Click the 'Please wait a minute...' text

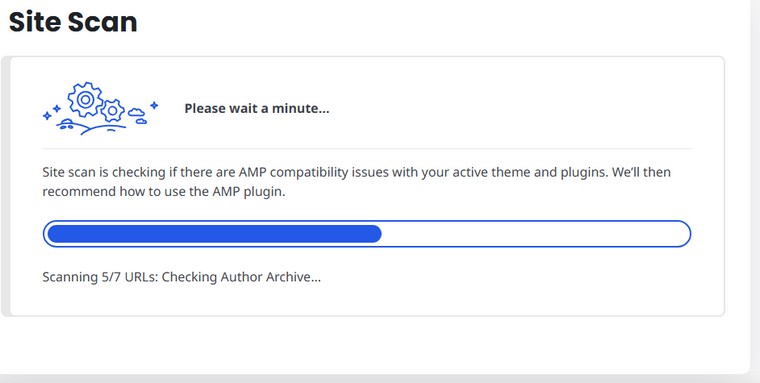coord(256,109)
